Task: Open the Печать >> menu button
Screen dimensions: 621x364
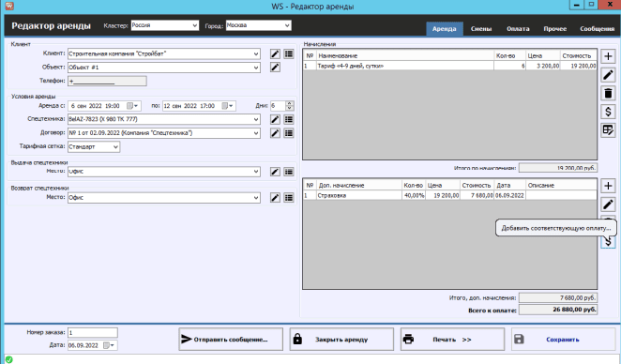Action: pyautogui.click(x=452, y=340)
